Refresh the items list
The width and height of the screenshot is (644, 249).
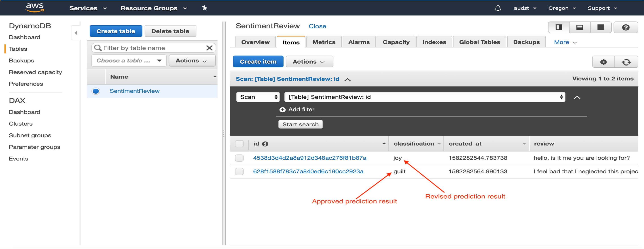(x=626, y=62)
